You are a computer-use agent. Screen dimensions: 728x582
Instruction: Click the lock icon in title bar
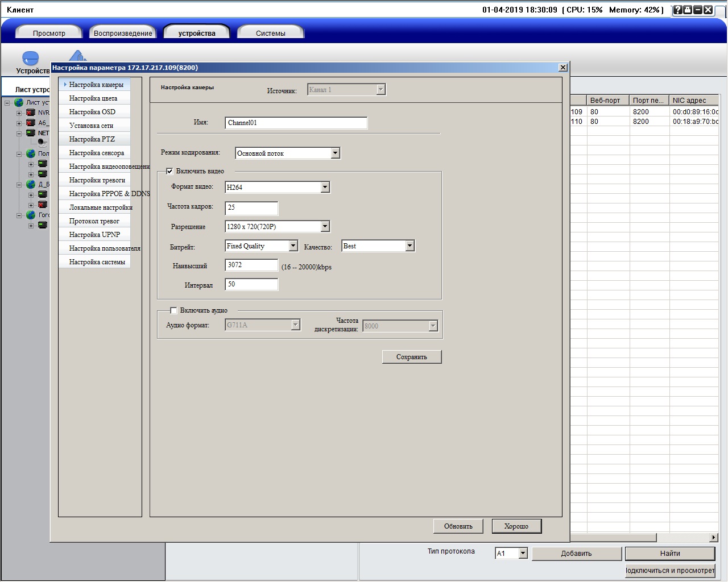pos(688,10)
